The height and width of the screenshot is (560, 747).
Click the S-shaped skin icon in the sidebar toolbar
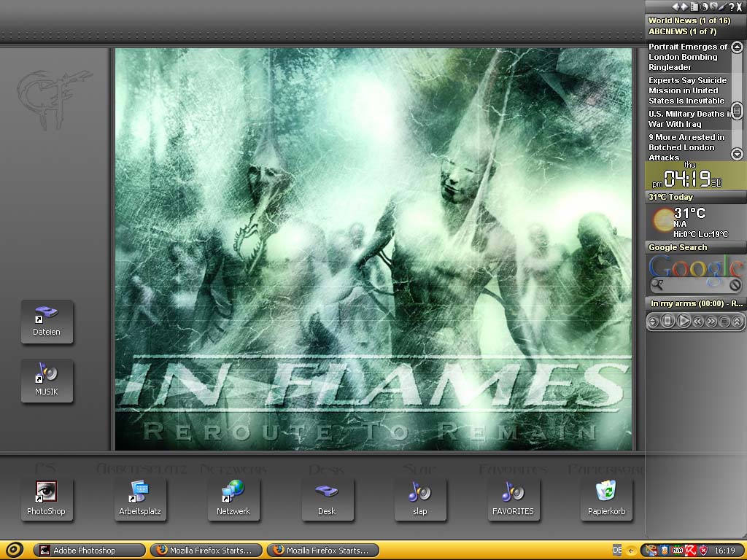[x=713, y=7]
